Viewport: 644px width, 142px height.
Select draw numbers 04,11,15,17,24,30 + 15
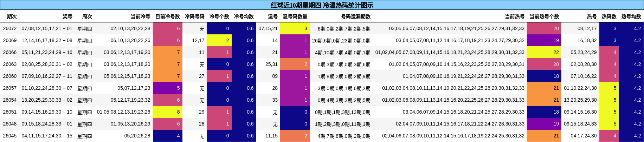(x=47, y=136)
